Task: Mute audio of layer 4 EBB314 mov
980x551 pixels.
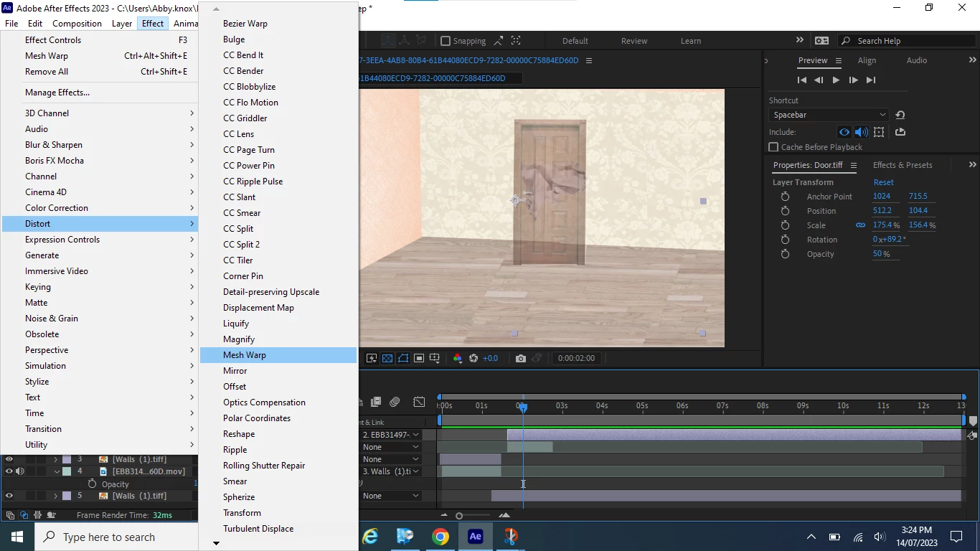Action: click(20, 471)
